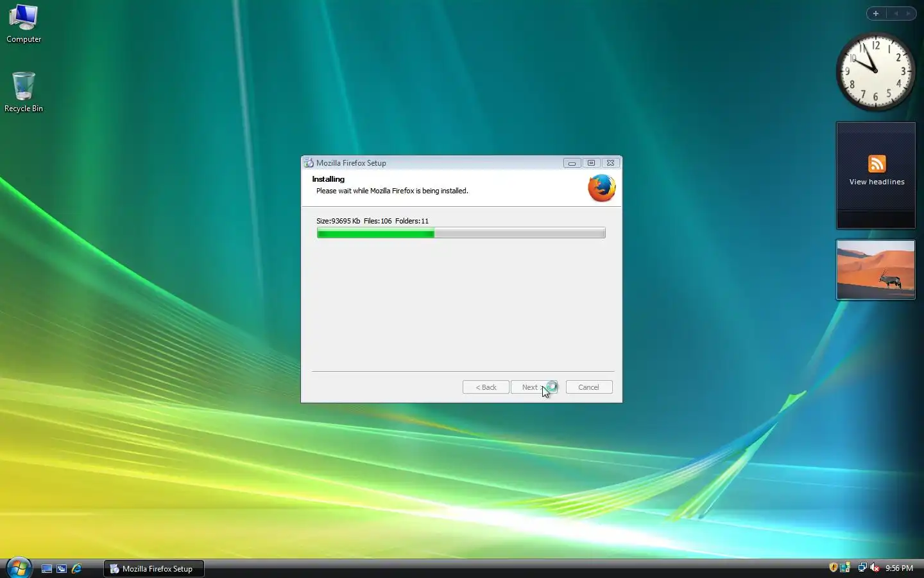924x578 pixels.
Task: Click the setup icon in the dialog title bar
Action: (x=309, y=162)
